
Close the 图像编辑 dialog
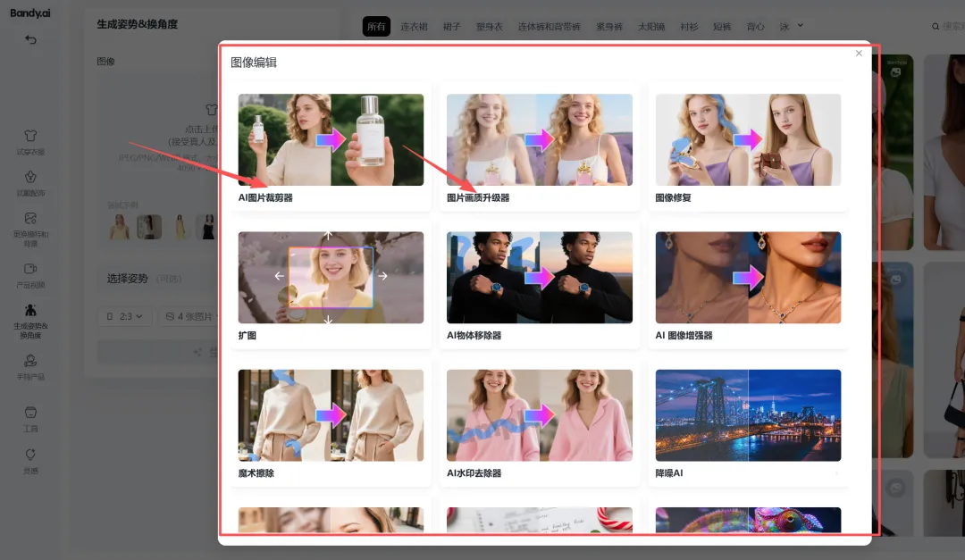[x=859, y=54]
